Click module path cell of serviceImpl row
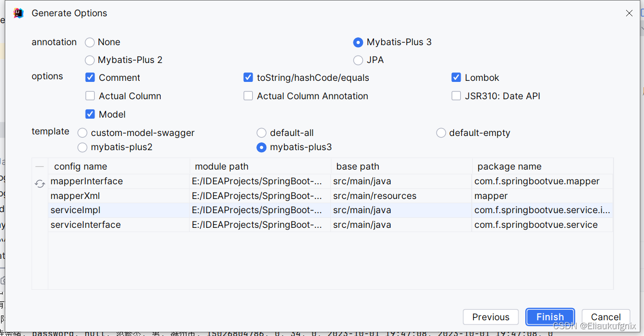The image size is (644, 336). click(260, 210)
